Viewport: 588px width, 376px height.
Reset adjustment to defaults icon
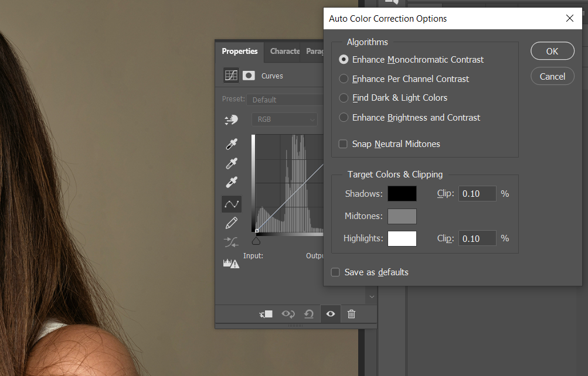click(308, 314)
